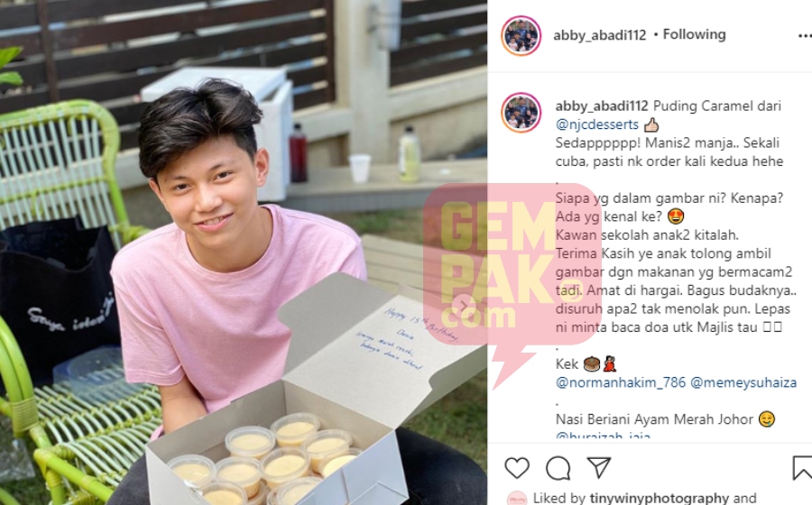812x505 pixels.
Task: Click the thumbs up emoji after @njcdesserts
Action: point(651,124)
